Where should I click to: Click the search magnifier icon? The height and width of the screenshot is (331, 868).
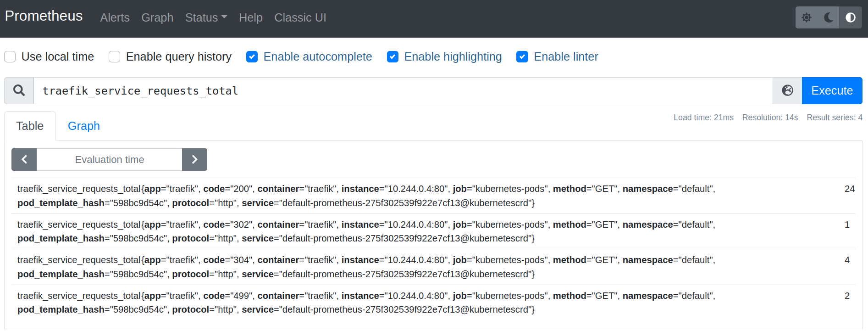19,90
